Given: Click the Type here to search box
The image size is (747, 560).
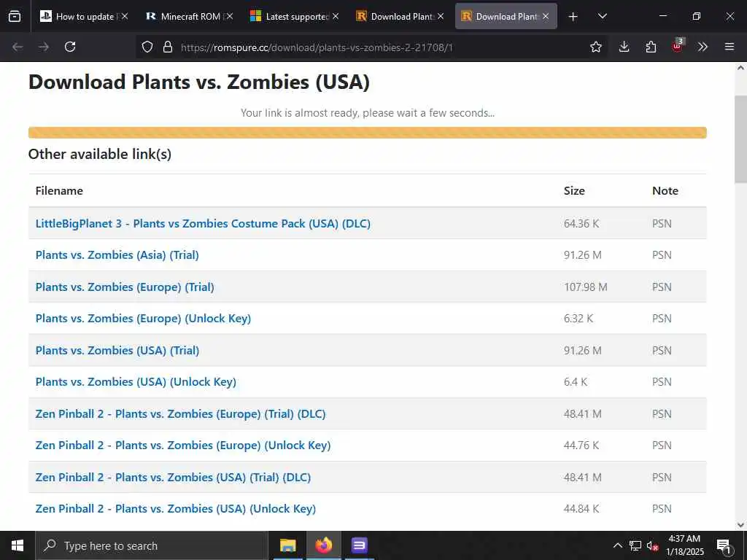Looking at the screenshot, I should pos(152,545).
